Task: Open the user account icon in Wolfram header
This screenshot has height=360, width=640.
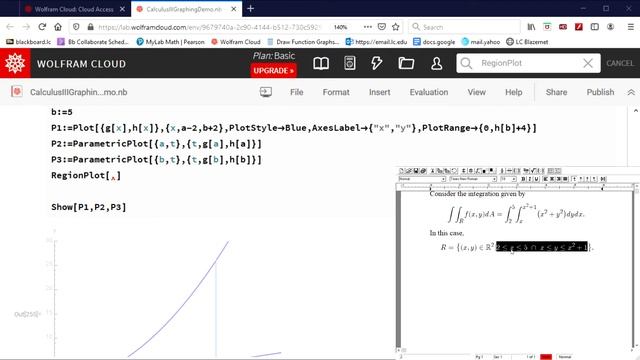Action: pos(436,63)
